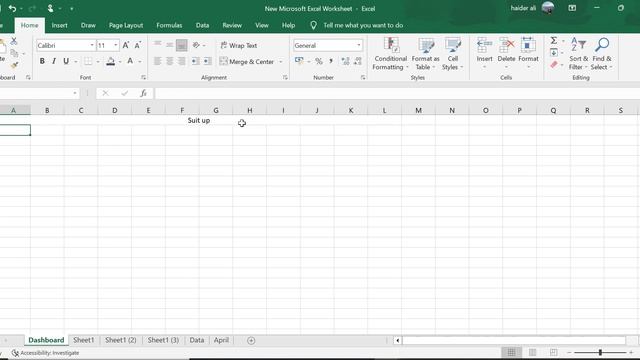
Task: Apply Accounting Number Format icon
Action: pyautogui.click(x=299, y=61)
